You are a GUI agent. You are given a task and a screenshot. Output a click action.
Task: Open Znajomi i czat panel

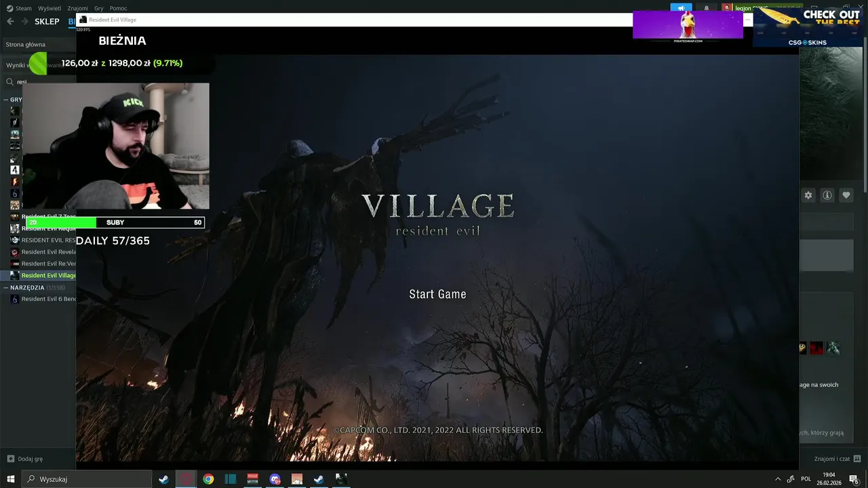click(x=837, y=459)
